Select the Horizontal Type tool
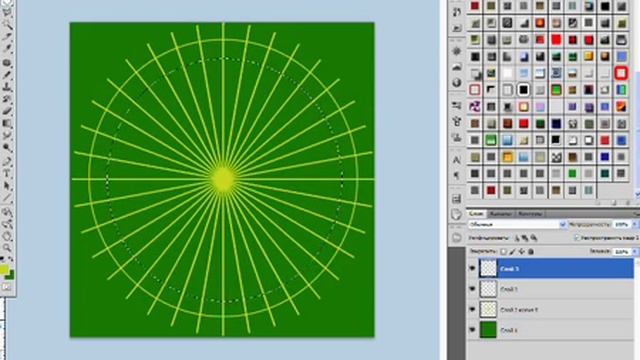This screenshot has width=640, height=360. [x=7, y=173]
